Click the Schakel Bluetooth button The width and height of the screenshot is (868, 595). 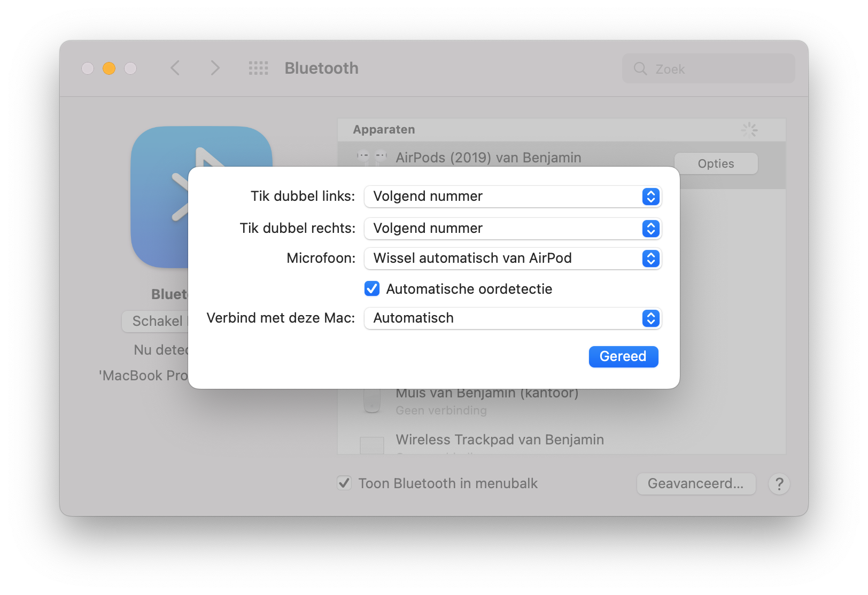[155, 322]
